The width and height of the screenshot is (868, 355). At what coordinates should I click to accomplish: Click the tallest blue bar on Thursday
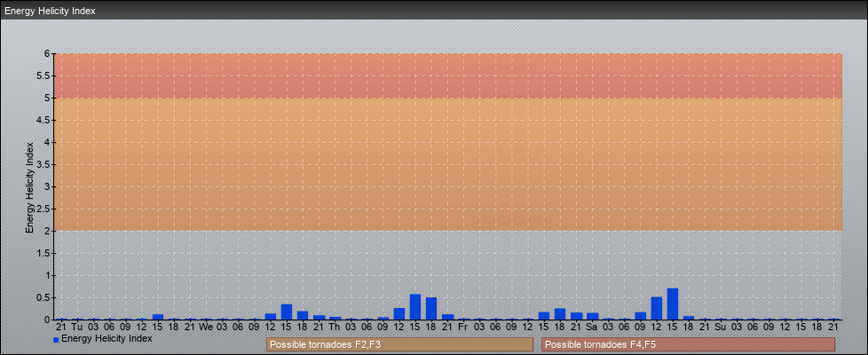[415, 307]
